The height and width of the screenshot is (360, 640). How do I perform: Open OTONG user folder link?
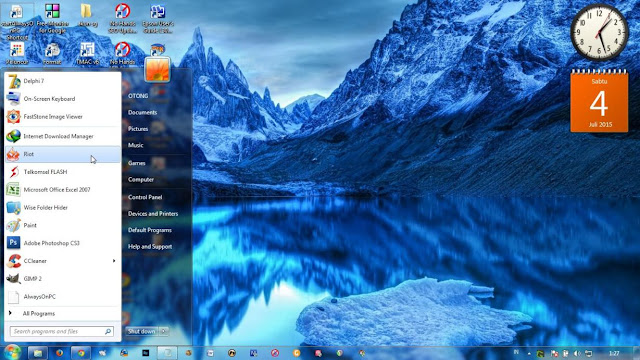point(138,96)
